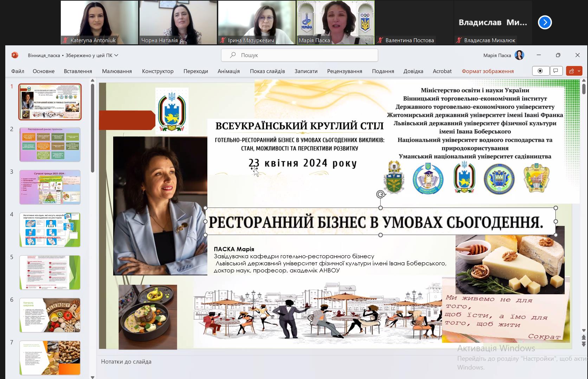The height and width of the screenshot is (379, 588).
Task: Click the Пошук search box
Action: pyautogui.click(x=299, y=55)
